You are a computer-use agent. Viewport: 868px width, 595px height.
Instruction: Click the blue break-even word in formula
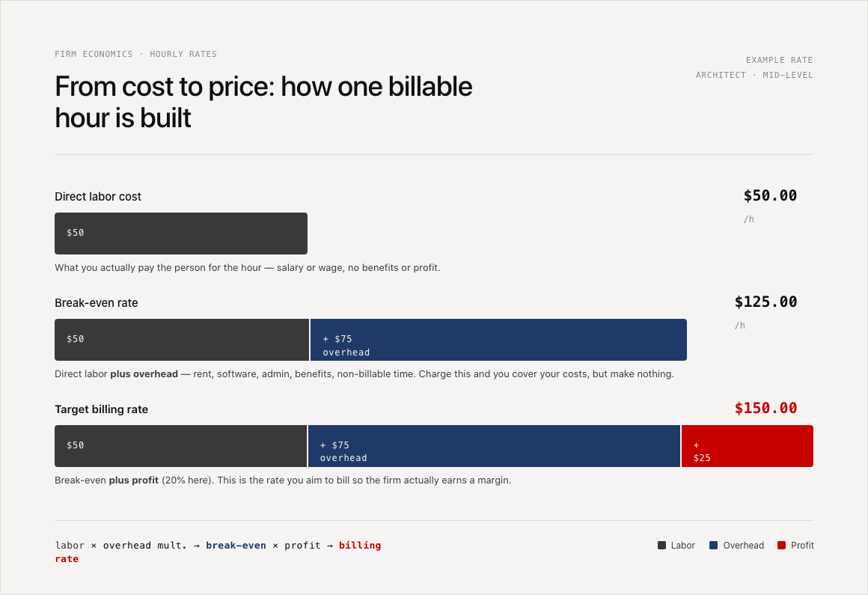pyautogui.click(x=236, y=545)
